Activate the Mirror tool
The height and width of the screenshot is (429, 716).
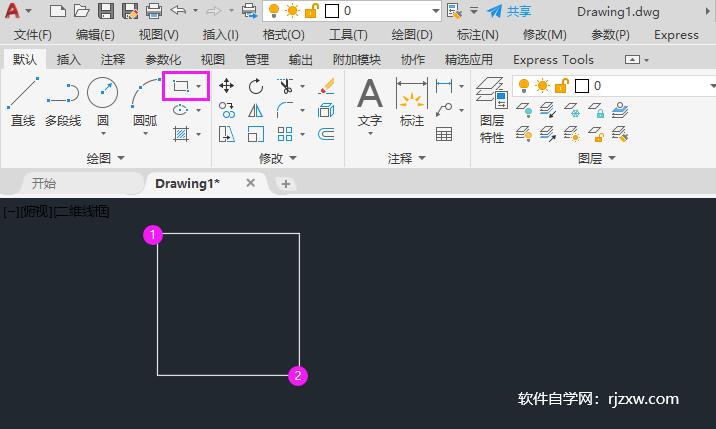[x=256, y=110]
